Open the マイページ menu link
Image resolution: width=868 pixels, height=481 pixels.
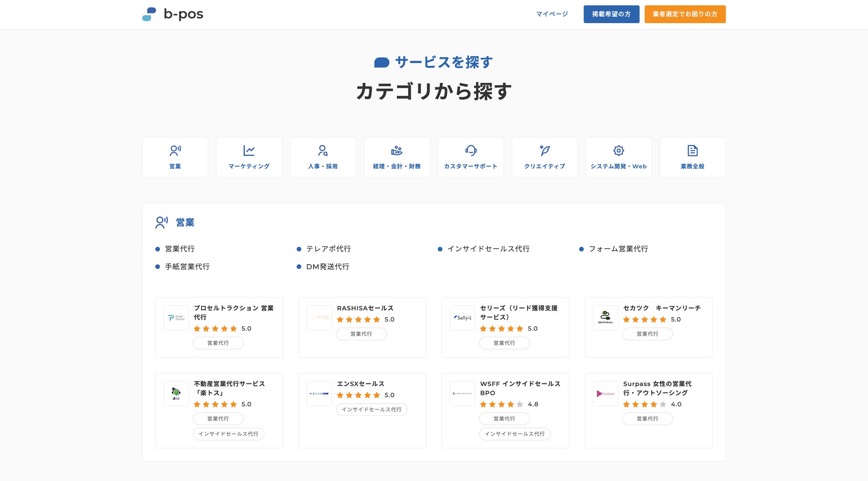click(552, 14)
